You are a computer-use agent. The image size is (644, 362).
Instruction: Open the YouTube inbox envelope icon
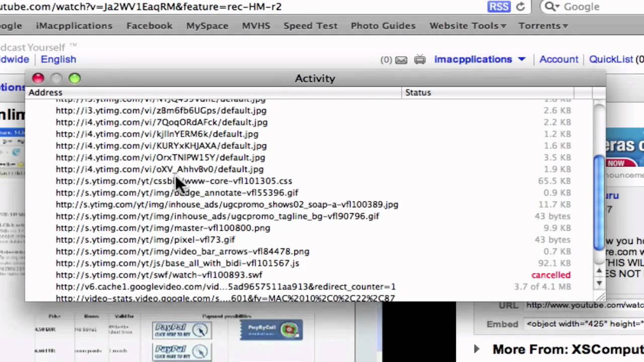tap(401, 60)
